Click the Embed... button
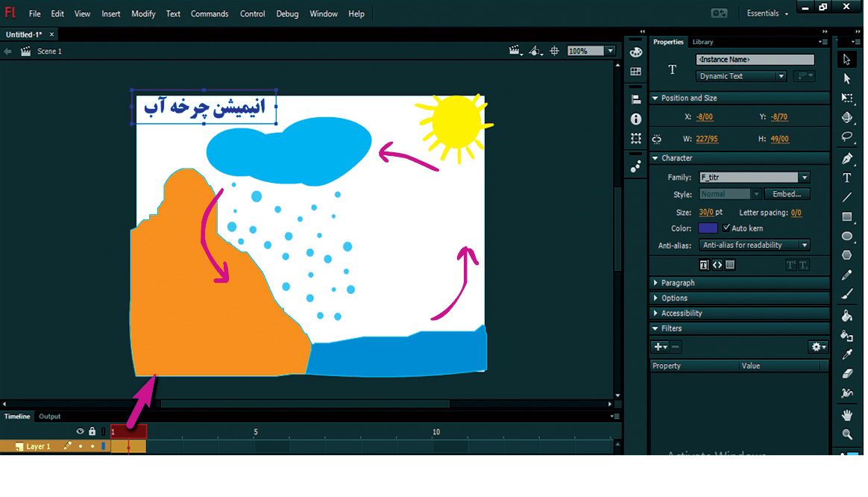Image resolution: width=868 pixels, height=497 pixels. (787, 194)
